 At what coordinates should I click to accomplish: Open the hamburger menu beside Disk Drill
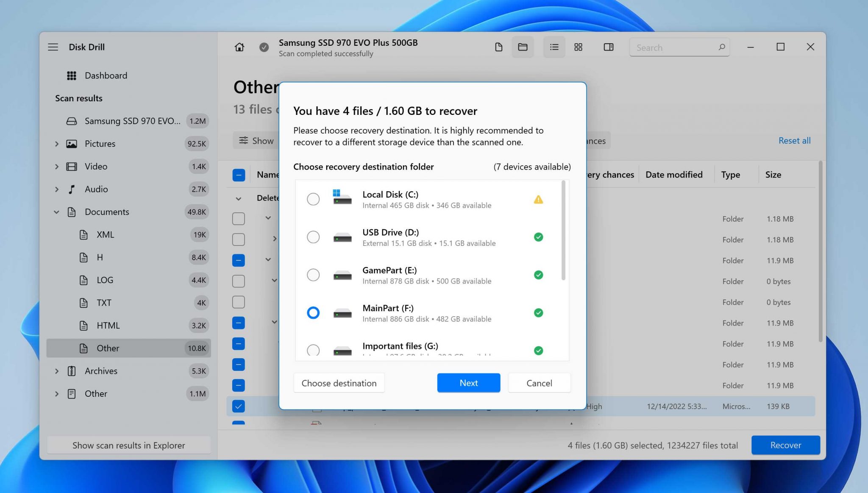tap(53, 47)
